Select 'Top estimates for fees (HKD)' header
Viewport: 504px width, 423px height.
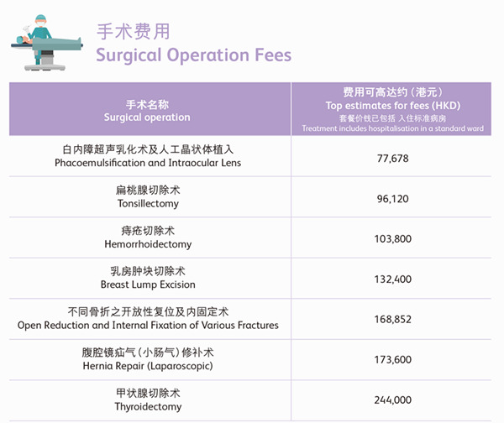point(394,105)
